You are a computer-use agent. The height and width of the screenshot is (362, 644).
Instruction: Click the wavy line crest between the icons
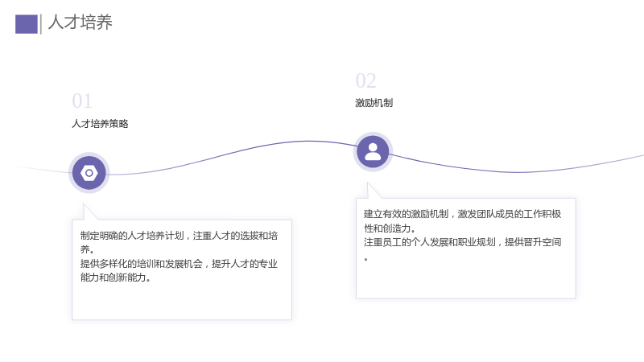[x=308, y=142]
